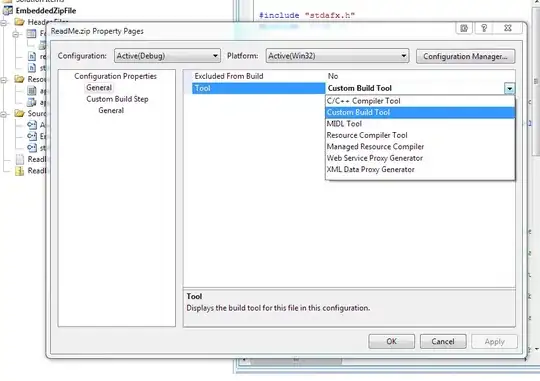Image resolution: width=540 pixels, height=381 pixels.
Task: Click the Source Files folder icon
Action: point(19,113)
